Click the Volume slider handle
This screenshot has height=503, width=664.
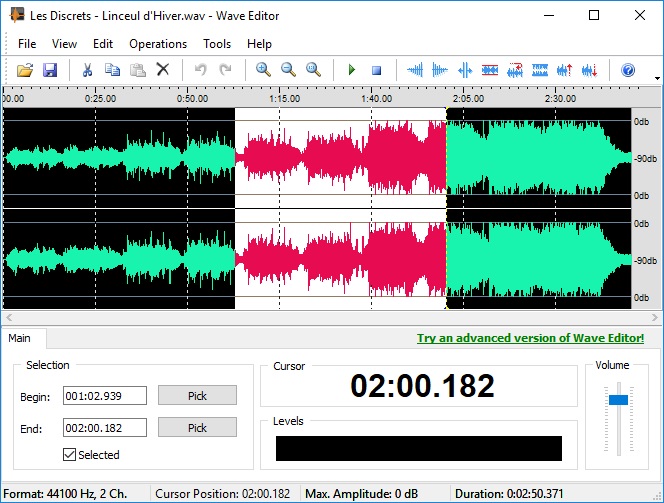[x=618, y=400]
